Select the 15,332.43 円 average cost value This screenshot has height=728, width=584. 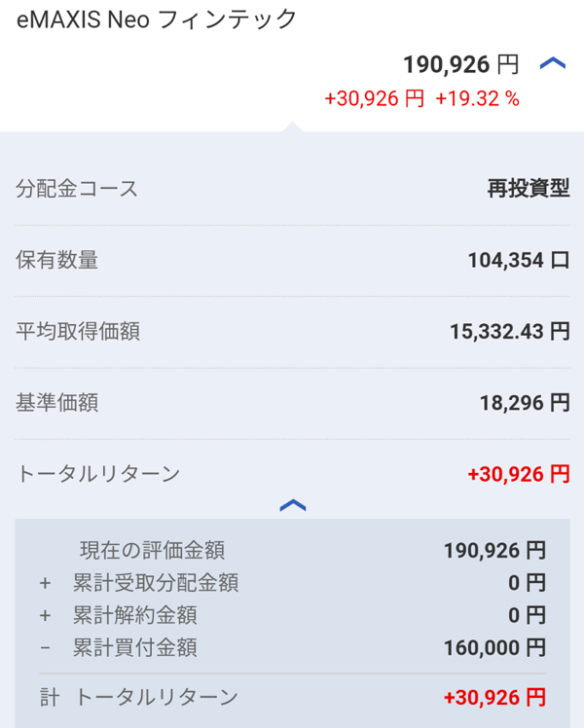tap(510, 332)
